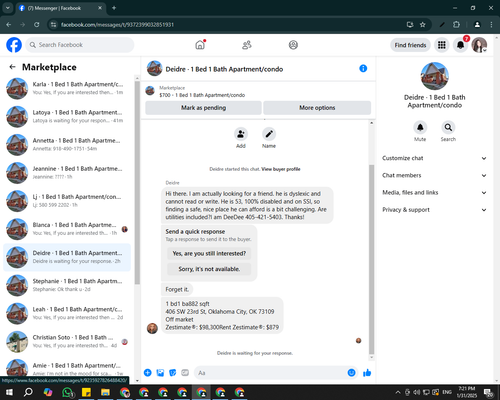Image resolution: width=500 pixels, height=400 pixels.
Task: Open the Facebook menu grid icon
Action: click(442, 45)
